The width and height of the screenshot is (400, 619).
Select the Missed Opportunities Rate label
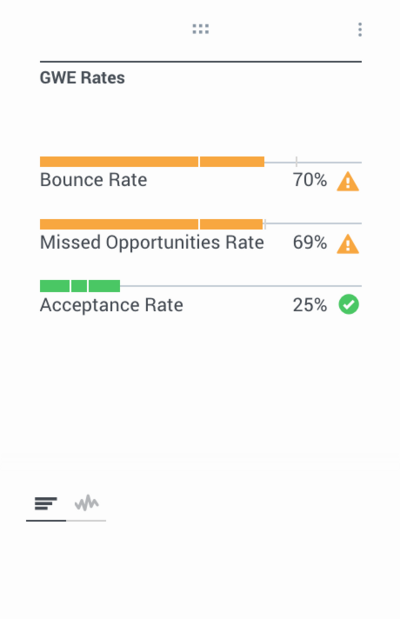(152, 242)
